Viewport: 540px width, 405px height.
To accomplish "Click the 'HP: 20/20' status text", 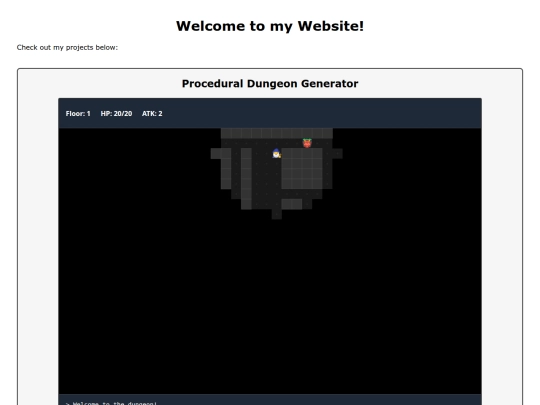I will 116,114.
